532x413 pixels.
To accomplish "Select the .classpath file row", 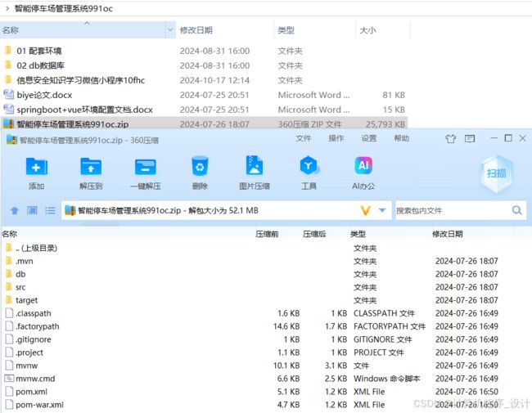I will point(252,313).
